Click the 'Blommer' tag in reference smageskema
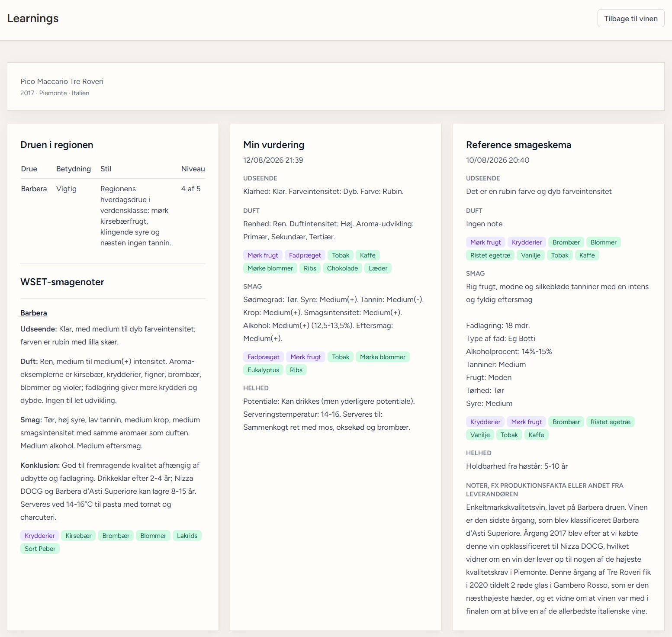672x637 pixels. 604,242
